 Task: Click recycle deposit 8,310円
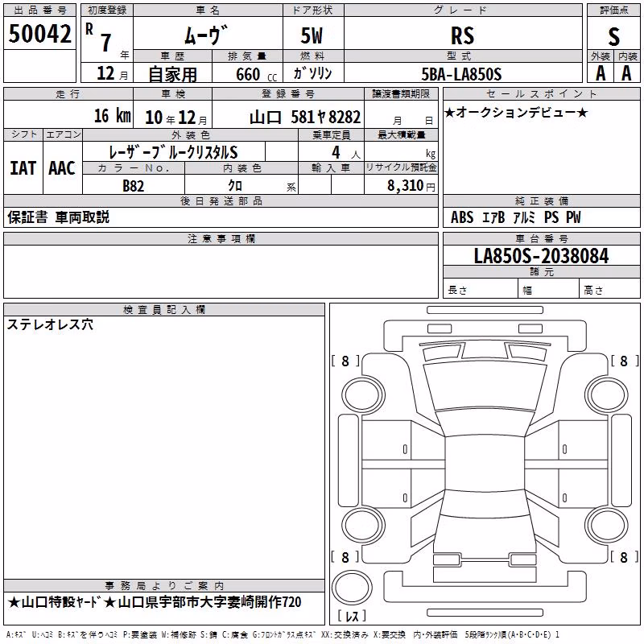[411, 186]
